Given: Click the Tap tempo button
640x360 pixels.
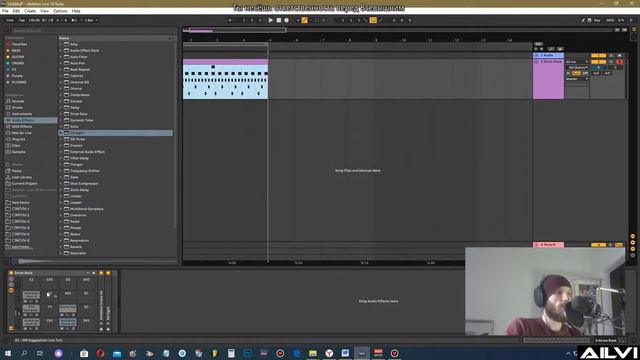Looking at the screenshot, I should click(x=22, y=20).
